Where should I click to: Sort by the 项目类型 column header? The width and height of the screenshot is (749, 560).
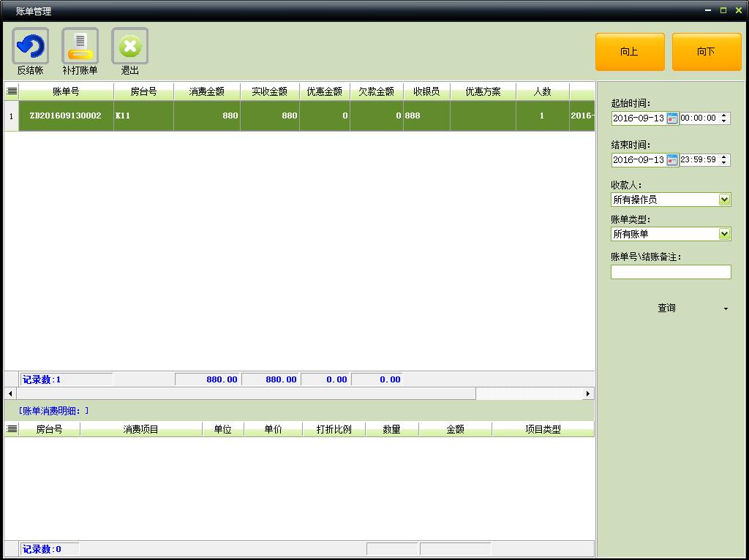[543, 429]
